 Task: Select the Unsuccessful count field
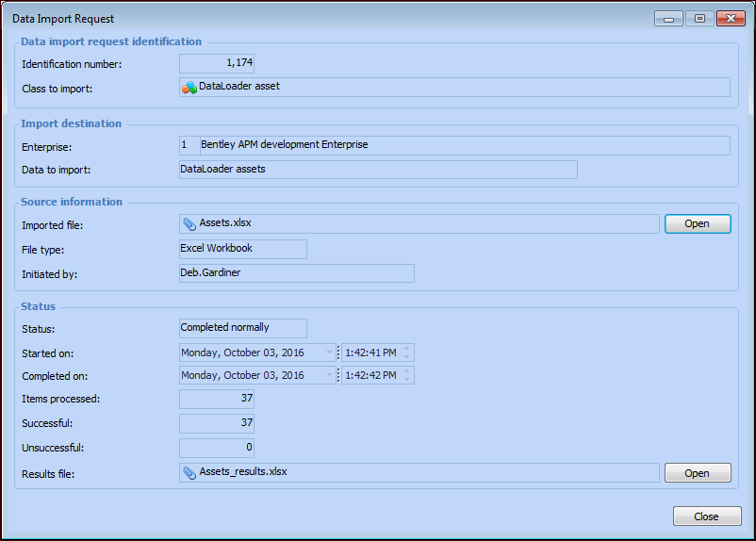click(217, 448)
